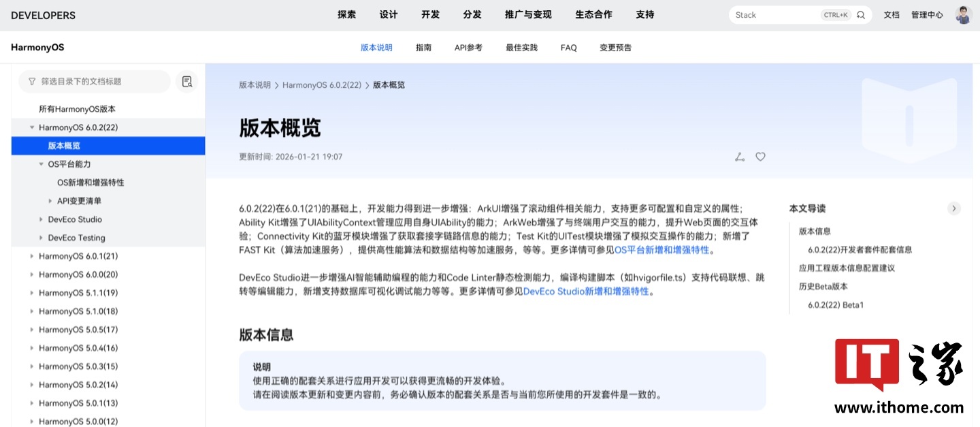Switch to the 指南 tab
This screenshot has height=427, width=980.
click(x=423, y=48)
